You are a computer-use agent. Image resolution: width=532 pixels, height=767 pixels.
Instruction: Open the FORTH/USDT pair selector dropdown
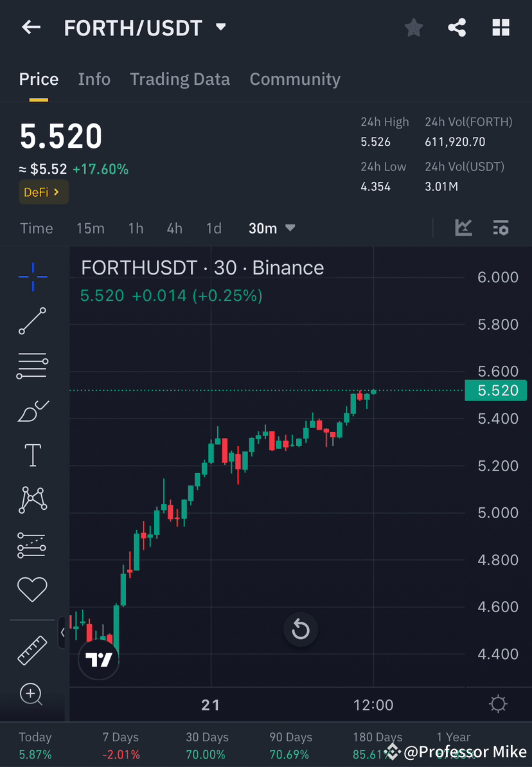(x=220, y=27)
